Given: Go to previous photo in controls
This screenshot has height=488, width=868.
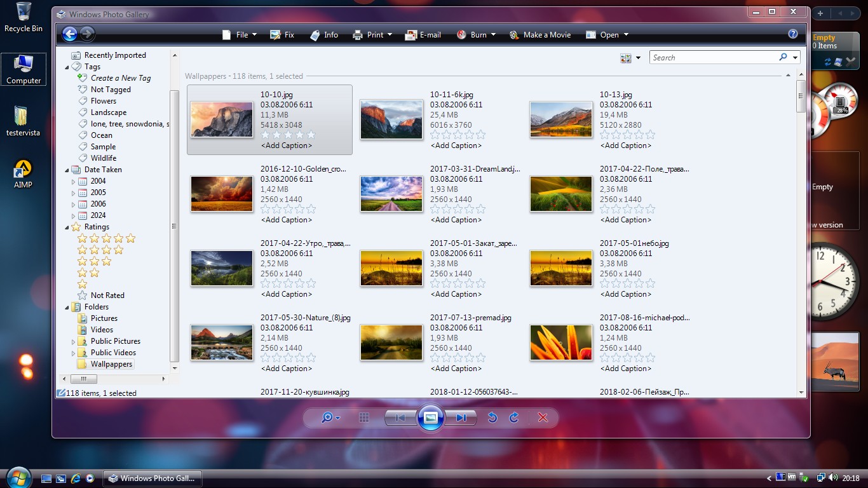Looking at the screenshot, I should [x=400, y=417].
